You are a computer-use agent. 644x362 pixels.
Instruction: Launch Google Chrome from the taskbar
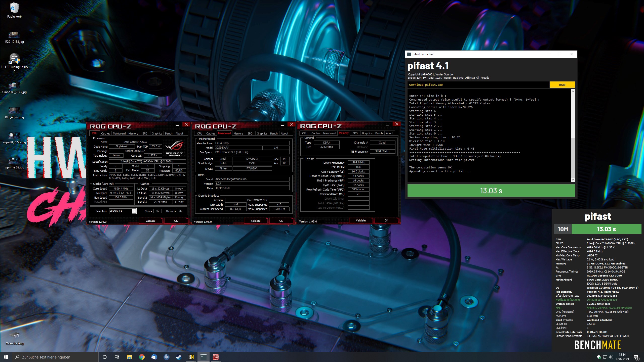pos(142,357)
